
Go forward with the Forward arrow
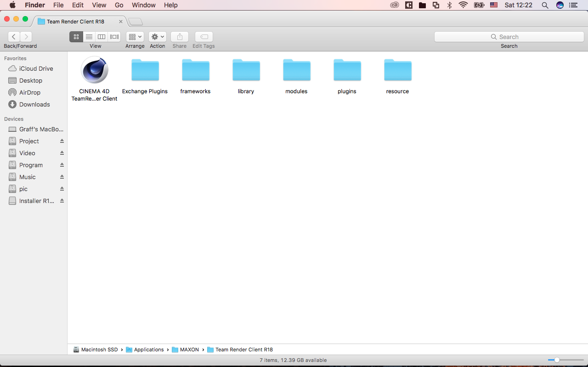[26, 37]
